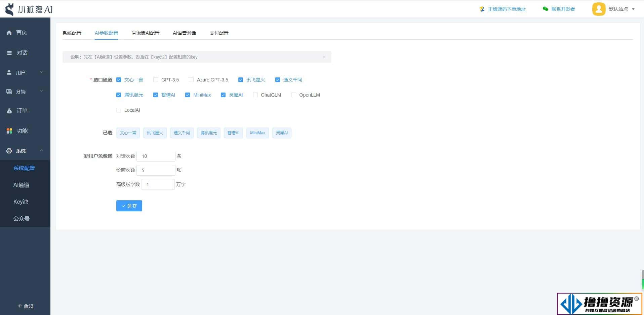Click the icon beside 正版源码下单地址
This screenshot has height=315, width=644.
(x=482, y=9)
